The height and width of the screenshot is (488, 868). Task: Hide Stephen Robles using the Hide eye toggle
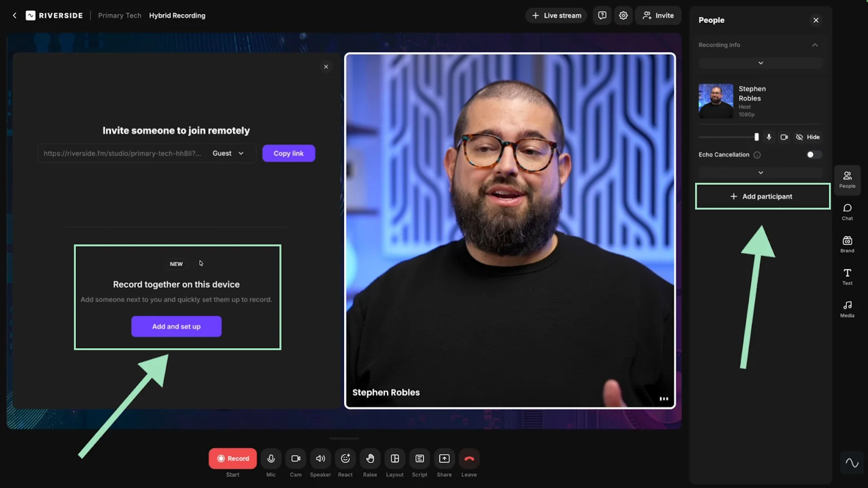(807, 137)
